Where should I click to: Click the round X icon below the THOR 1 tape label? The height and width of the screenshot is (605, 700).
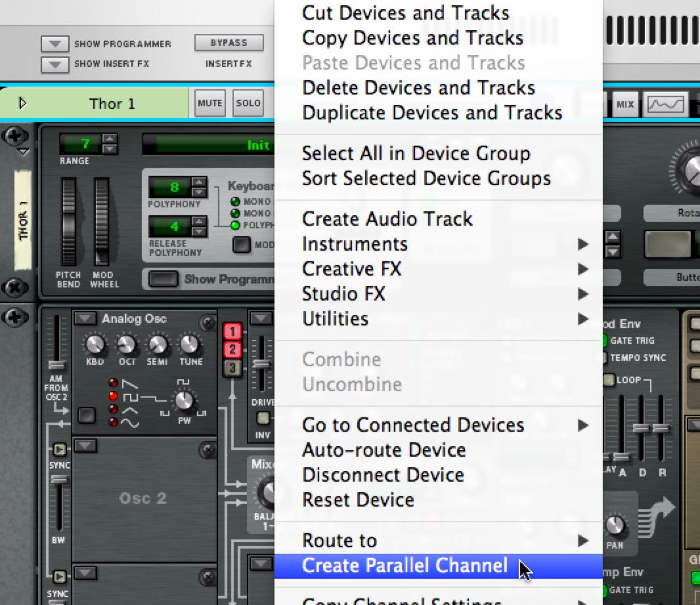(14, 287)
